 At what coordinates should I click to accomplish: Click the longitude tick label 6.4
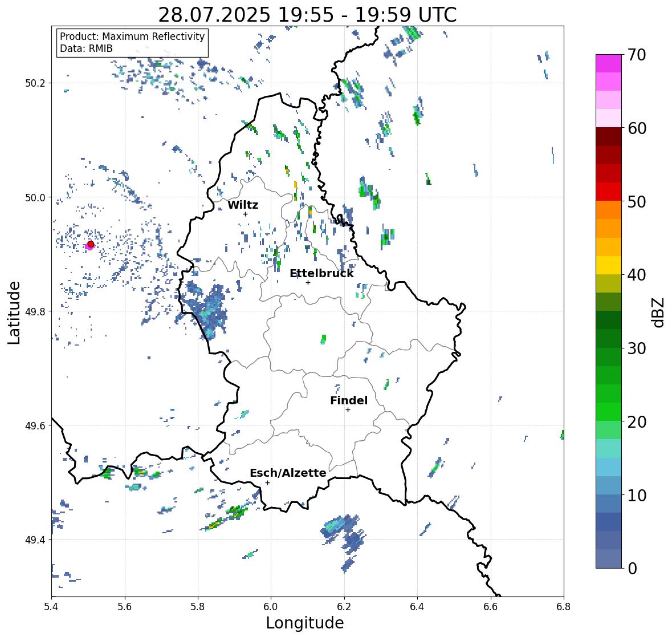pyautogui.click(x=417, y=606)
